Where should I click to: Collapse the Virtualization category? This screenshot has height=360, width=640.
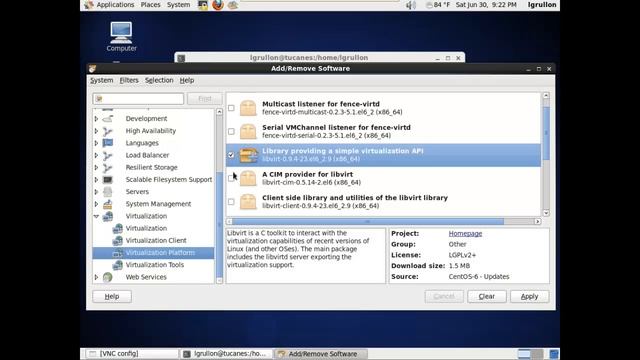tap(96, 216)
